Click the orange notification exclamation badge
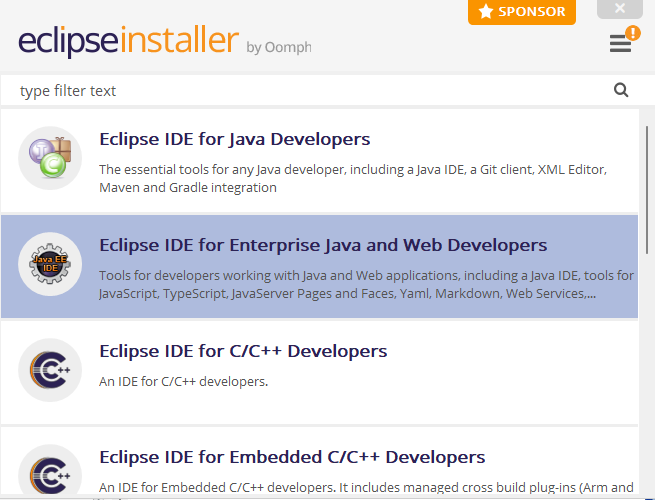The width and height of the screenshot is (655, 500). pyautogui.click(x=633, y=33)
